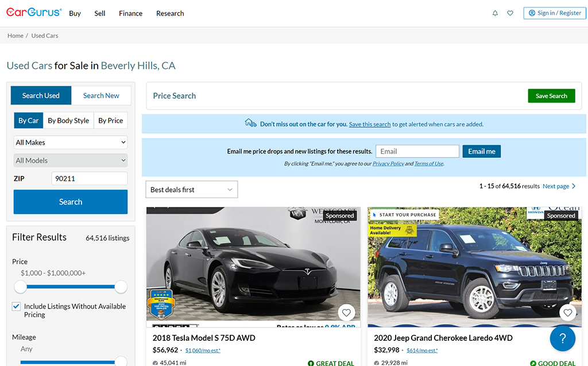Expand the All Models dropdown

click(71, 160)
